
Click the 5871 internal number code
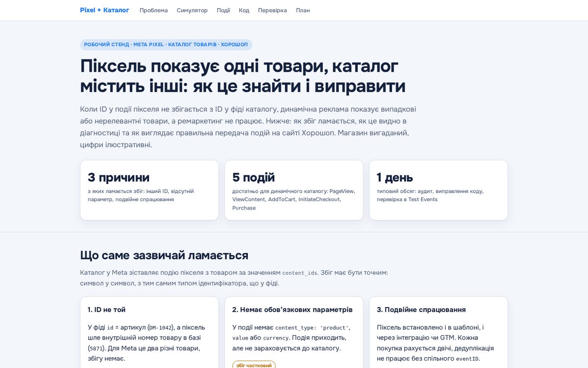coord(97,348)
